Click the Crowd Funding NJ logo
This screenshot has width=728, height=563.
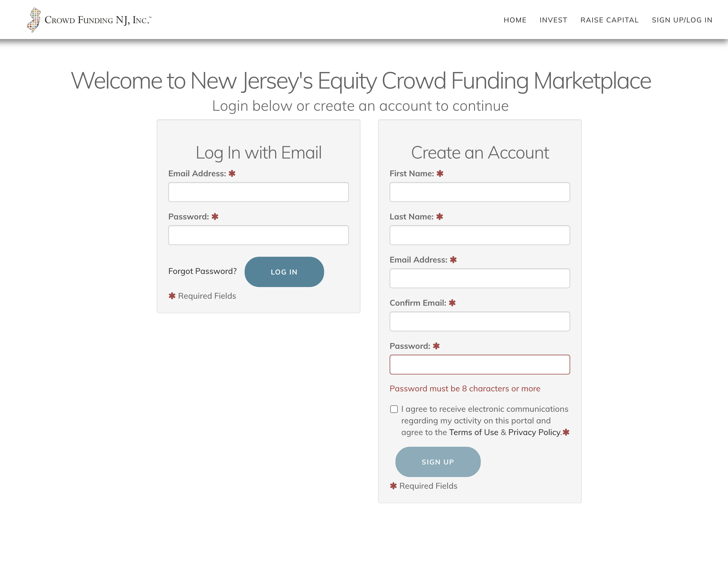point(89,20)
